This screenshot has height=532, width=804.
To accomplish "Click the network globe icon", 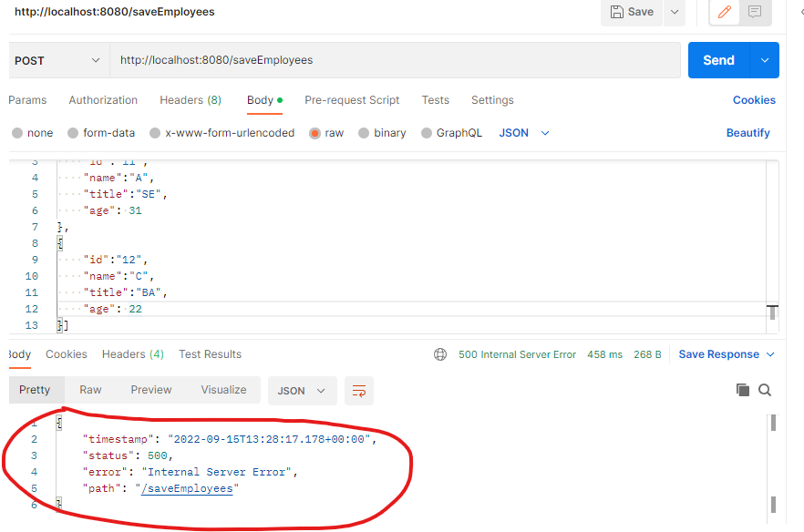I will pos(440,354).
